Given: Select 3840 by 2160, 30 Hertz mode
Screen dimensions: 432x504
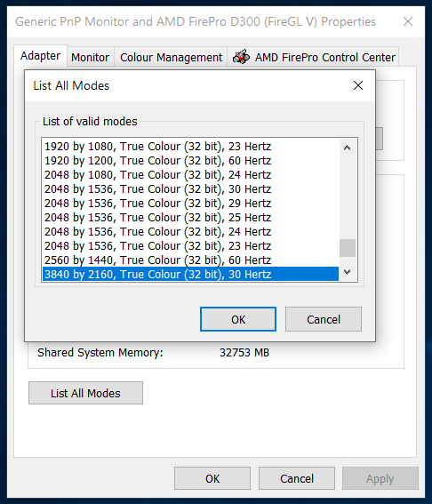Looking at the screenshot, I should point(190,274).
